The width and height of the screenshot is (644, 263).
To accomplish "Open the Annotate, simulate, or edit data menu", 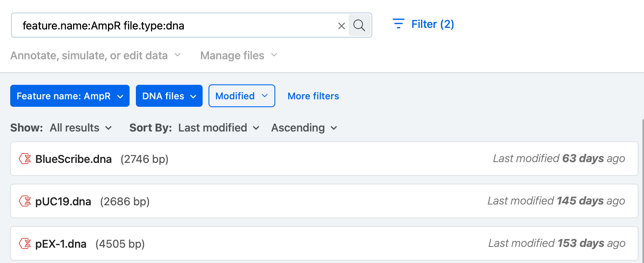I will tap(95, 55).
